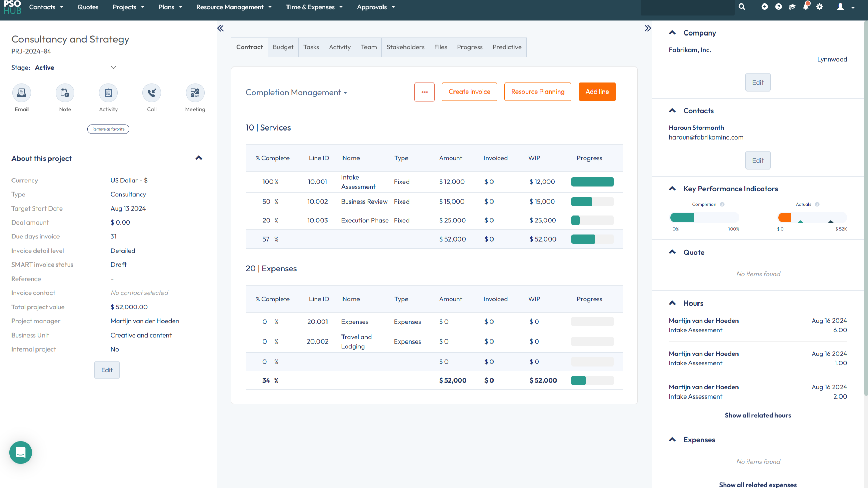Open the Completion Management dropdown
Screen dimensions: 868x488
(297, 92)
